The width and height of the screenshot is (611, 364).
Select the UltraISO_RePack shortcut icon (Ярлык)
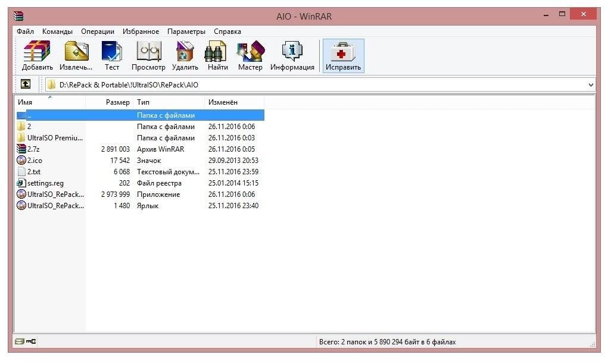tap(21, 206)
